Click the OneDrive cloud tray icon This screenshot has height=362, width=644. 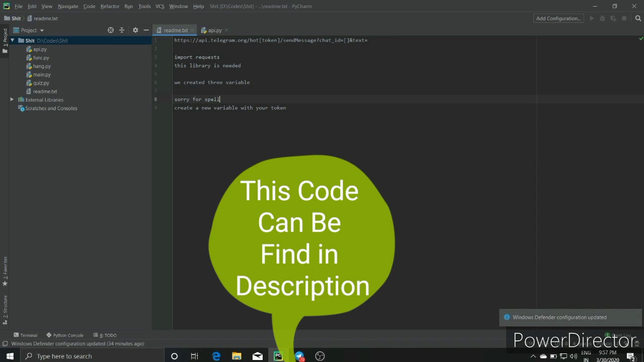coord(543,356)
